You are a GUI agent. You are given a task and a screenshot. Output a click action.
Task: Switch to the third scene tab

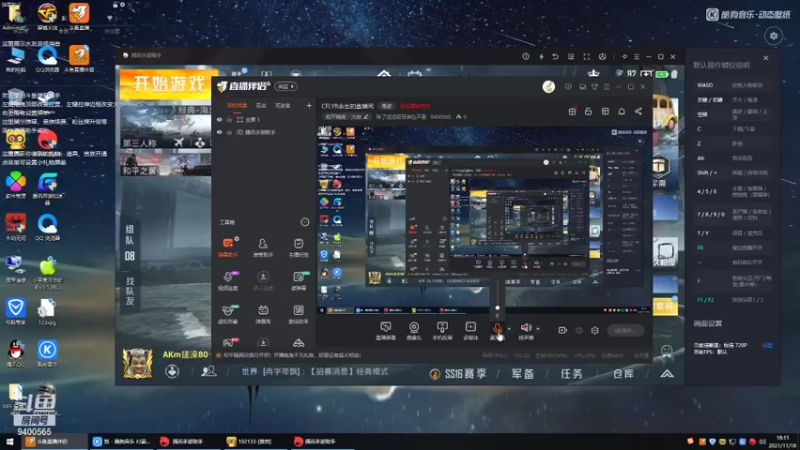(x=283, y=106)
